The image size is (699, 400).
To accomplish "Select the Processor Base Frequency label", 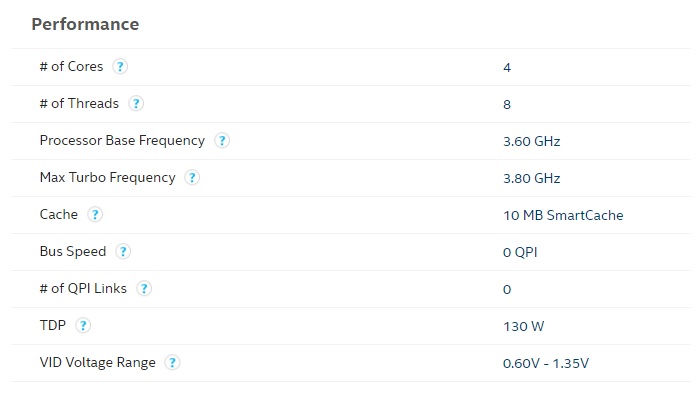I will tap(122, 141).
